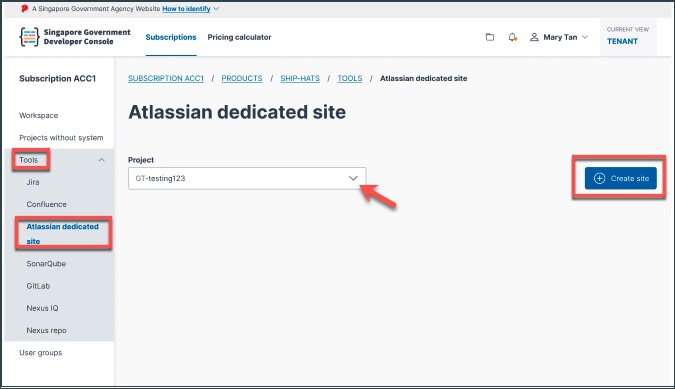Image resolution: width=675 pixels, height=389 pixels.
Task: Open Nexus IQ under Tools
Action: pos(42,308)
